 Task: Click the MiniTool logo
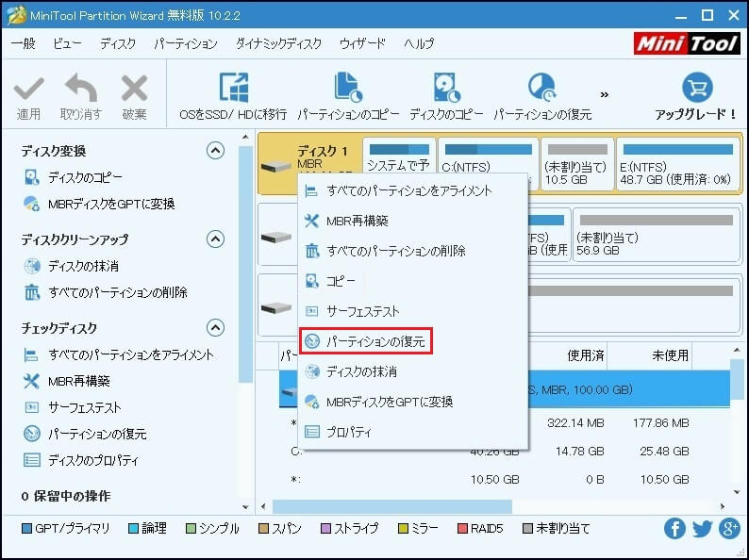coord(687,43)
